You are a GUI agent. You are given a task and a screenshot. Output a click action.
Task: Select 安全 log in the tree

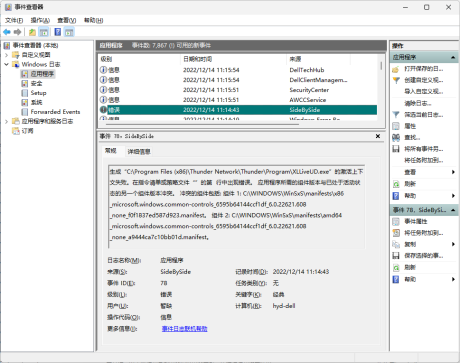pos(36,83)
